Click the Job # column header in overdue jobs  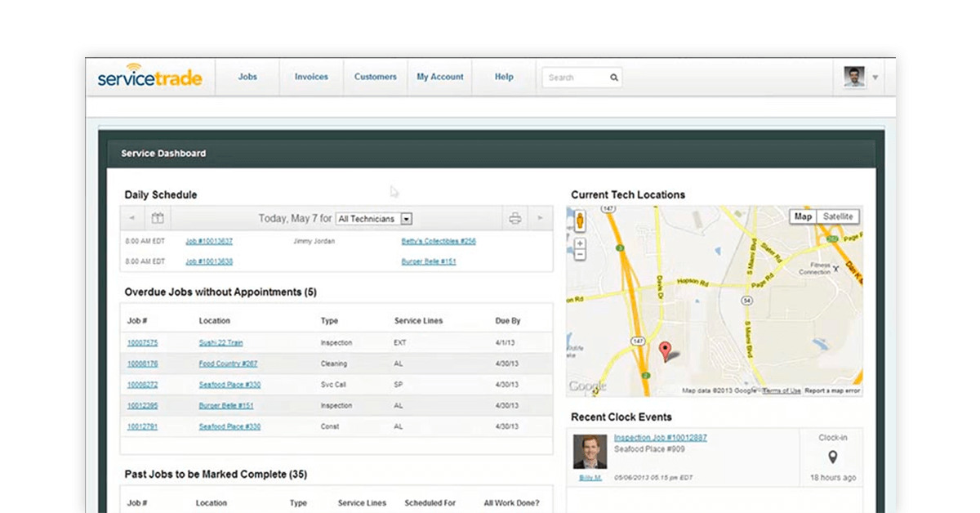coord(137,321)
